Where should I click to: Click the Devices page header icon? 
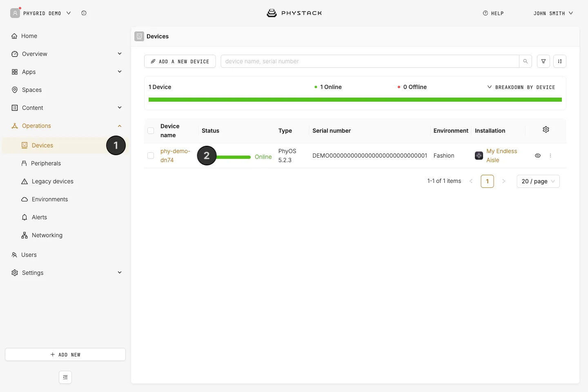[139, 36]
